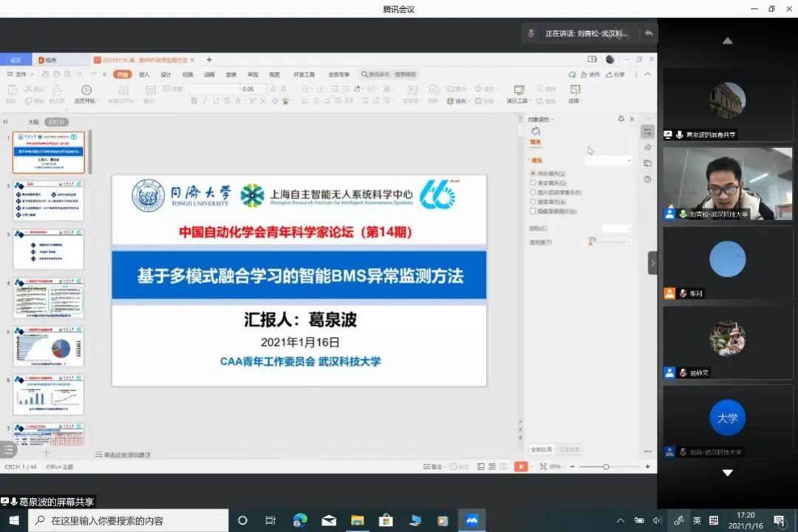Viewport: 798px width, 532px height.
Task: Click the 全部应用 apply-to-all button
Action: coord(541,449)
